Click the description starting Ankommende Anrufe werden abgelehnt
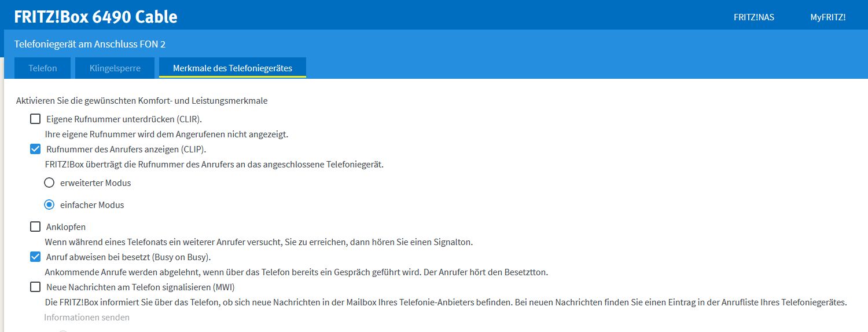The height and width of the screenshot is (332, 868). pos(296,272)
